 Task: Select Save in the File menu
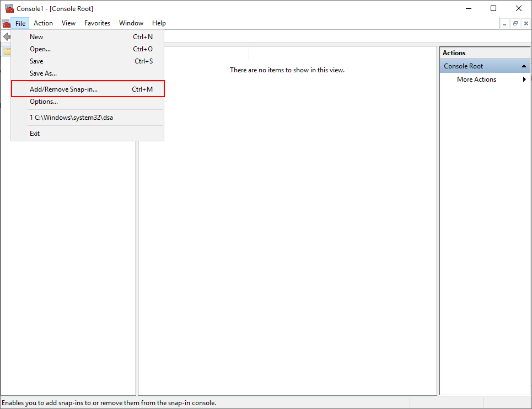(x=88, y=61)
